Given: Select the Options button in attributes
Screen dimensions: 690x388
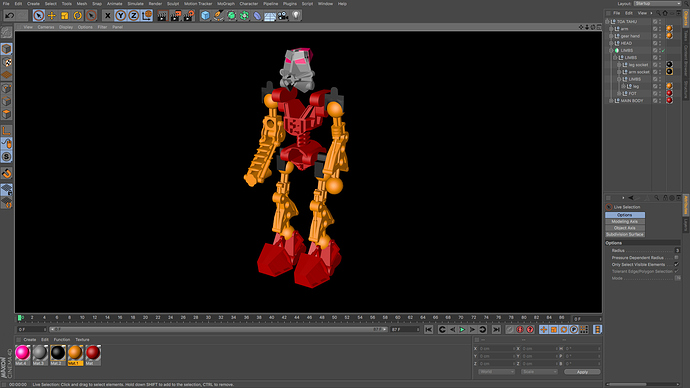Looking at the screenshot, I should 625,215.
